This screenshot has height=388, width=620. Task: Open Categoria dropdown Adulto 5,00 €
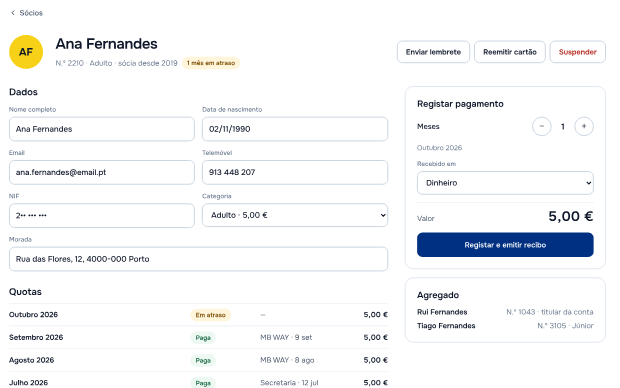295,215
